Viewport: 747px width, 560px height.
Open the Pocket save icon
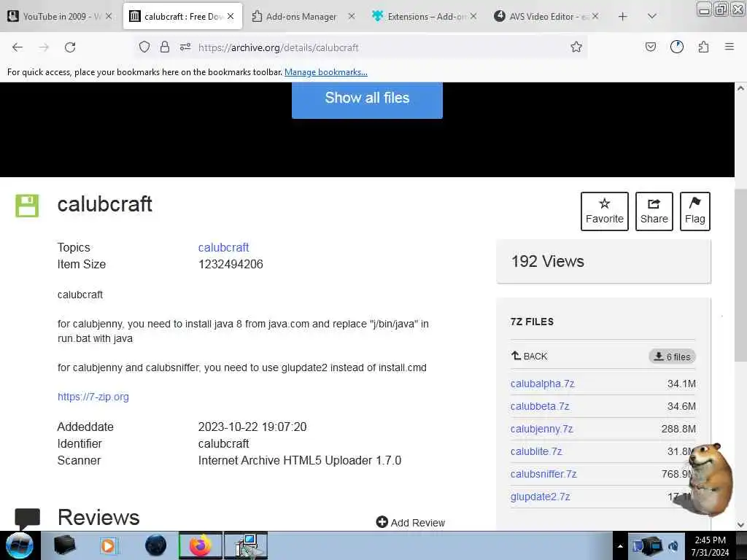[x=650, y=47]
